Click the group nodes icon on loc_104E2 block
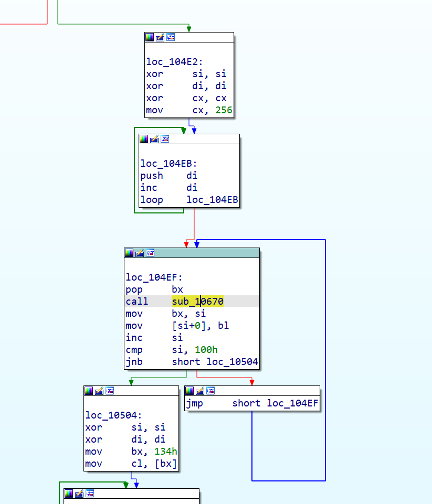Viewport: 432px width, 504px height. [x=170, y=37]
